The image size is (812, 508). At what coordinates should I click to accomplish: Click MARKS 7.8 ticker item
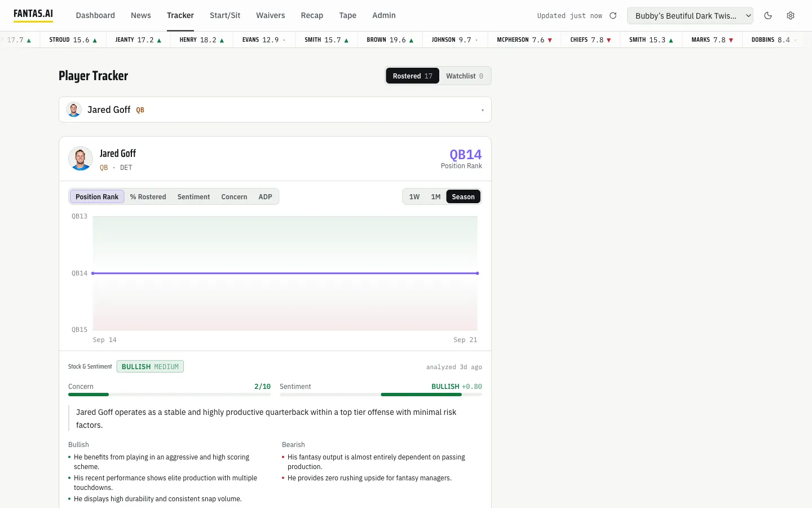tap(713, 40)
